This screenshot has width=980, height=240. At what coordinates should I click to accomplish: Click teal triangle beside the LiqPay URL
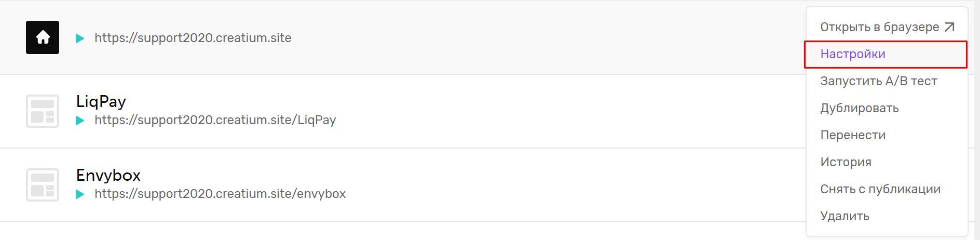[80, 121]
